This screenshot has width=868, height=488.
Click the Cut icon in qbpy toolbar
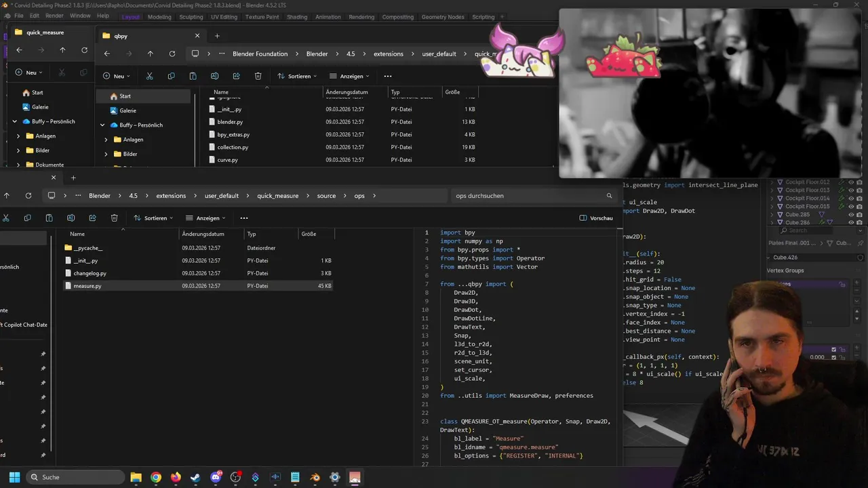tap(149, 76)
